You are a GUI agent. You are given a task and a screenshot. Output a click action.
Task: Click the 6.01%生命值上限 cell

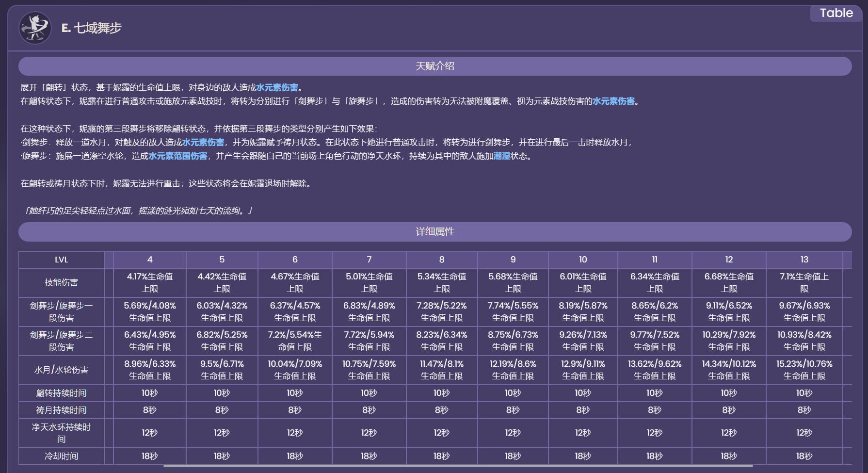[x=583, y=283]
